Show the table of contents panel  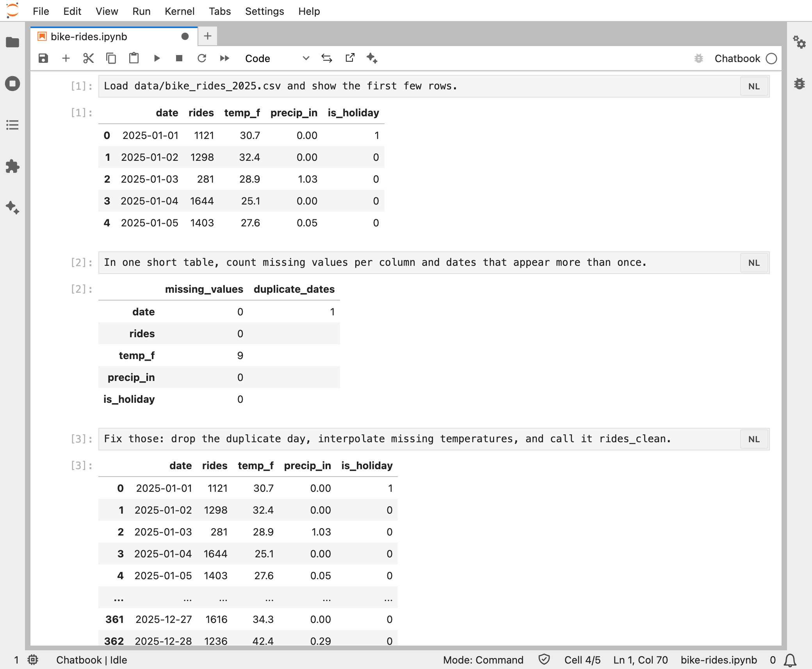12,125
